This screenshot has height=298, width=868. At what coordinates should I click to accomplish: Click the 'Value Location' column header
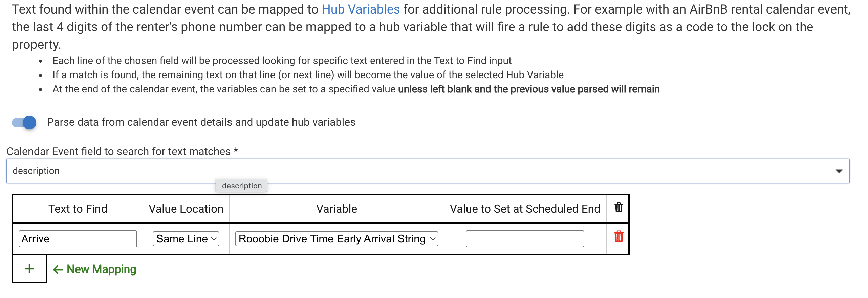click(186, 209)
